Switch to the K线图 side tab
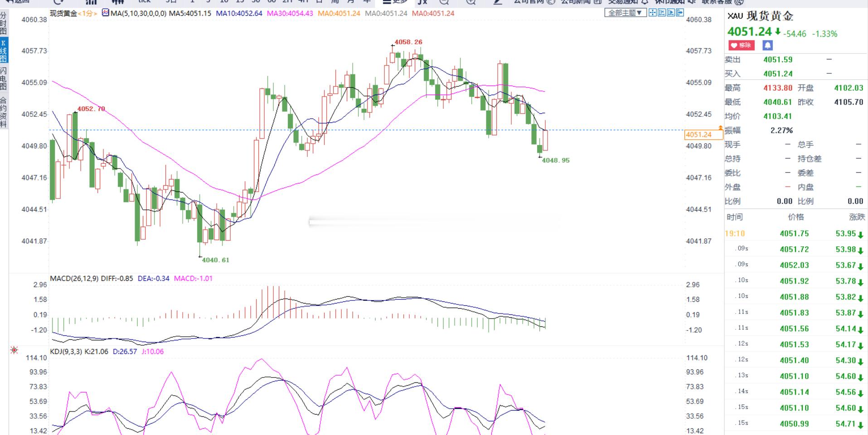The height and width of the screenshot is (435, 868). [x=4, y=50]
